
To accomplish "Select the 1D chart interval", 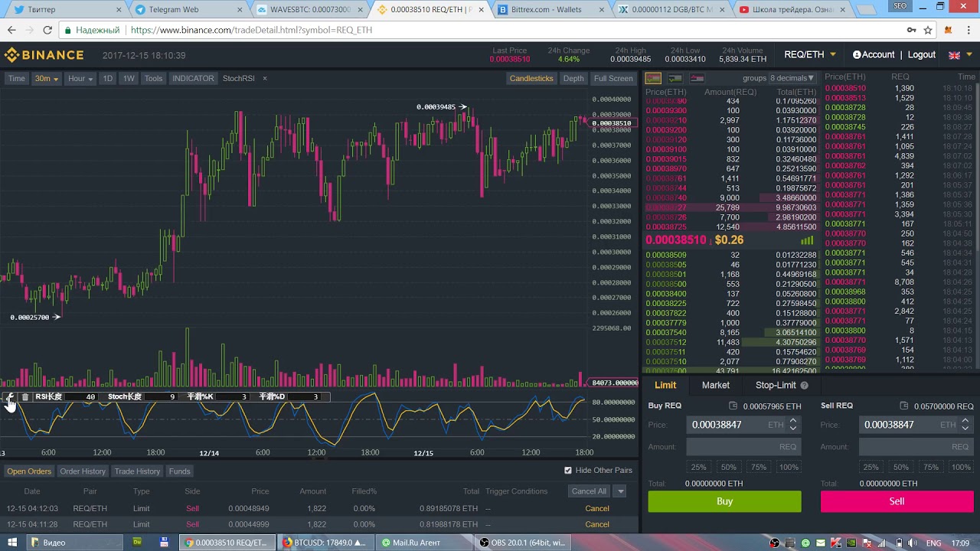I will [x=108, y=78].
